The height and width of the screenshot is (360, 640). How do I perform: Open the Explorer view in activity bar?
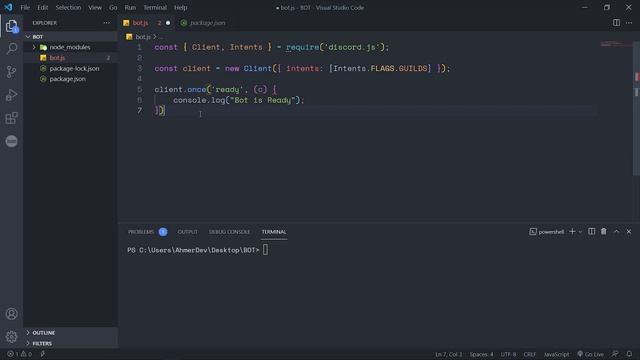(x=11, y=26)
